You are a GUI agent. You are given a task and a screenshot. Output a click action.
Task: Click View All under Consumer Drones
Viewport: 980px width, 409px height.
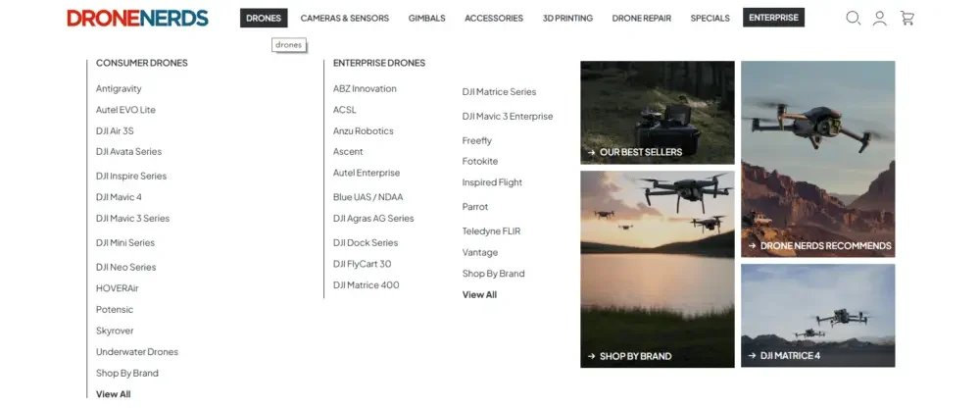point(113,394)
